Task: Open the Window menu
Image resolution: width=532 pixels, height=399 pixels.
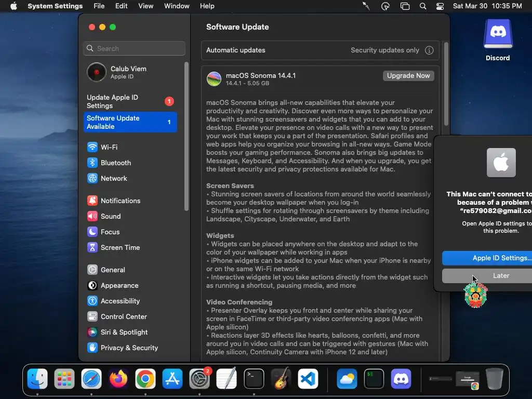Action: click(177, 6)
